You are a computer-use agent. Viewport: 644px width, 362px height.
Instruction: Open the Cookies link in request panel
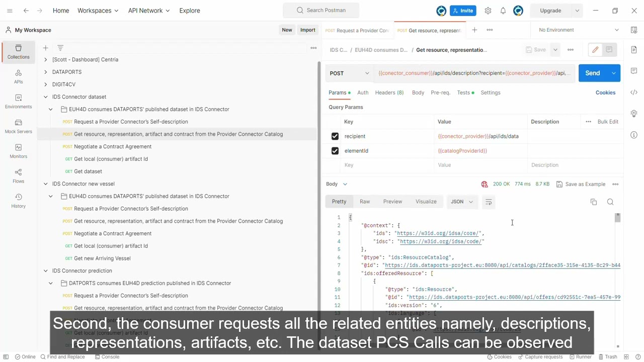(606, 93)
